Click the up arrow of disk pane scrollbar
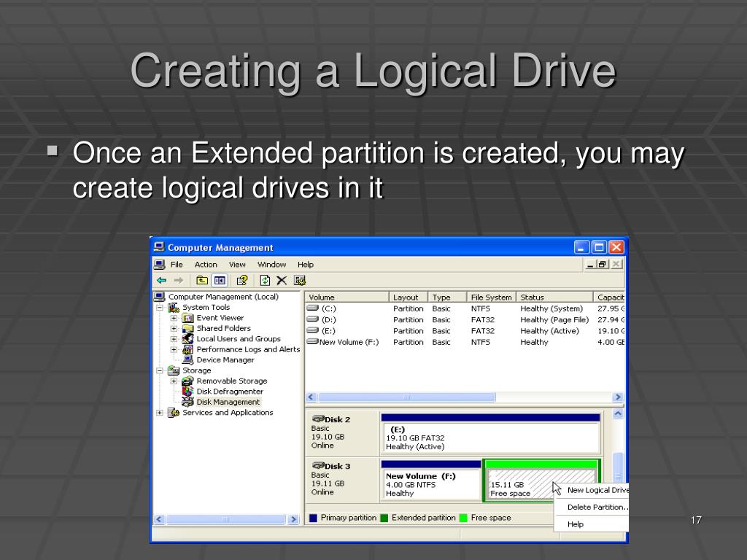Viewport: 747px width, 560px height. coord(618,414)
